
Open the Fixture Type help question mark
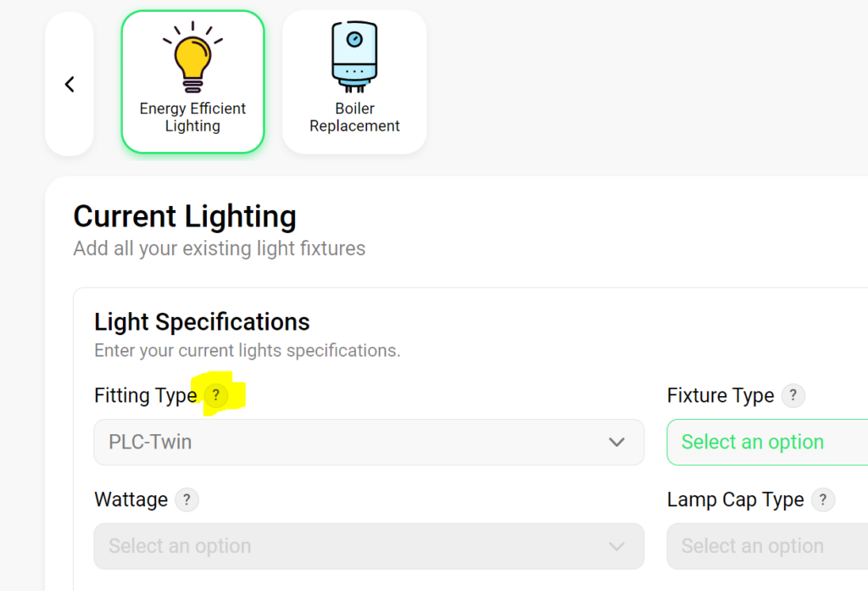click(793, 395)
